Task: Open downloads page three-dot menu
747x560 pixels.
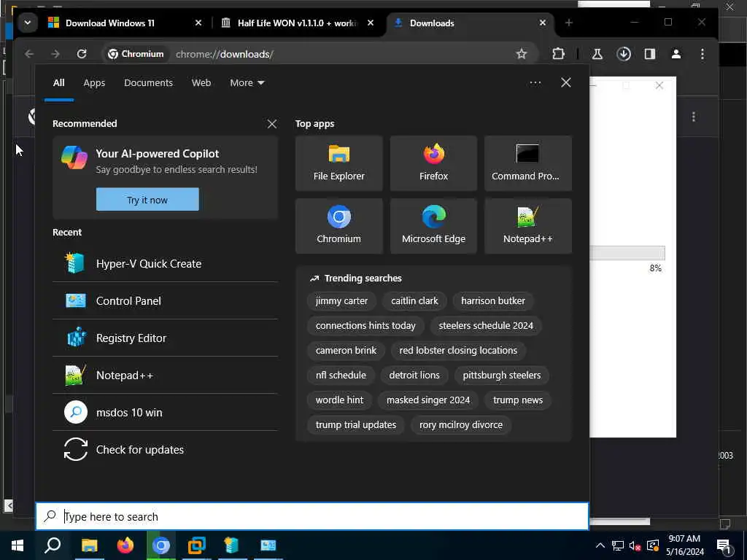Action: tap(694, 117)
